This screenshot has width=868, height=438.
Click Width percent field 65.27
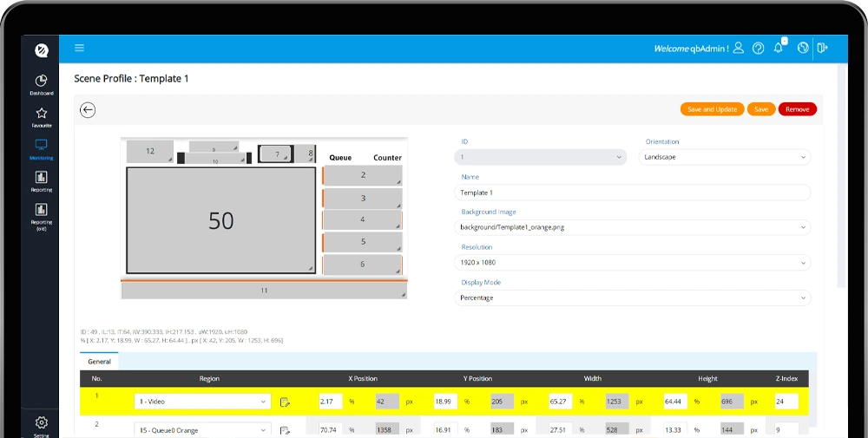561,402
